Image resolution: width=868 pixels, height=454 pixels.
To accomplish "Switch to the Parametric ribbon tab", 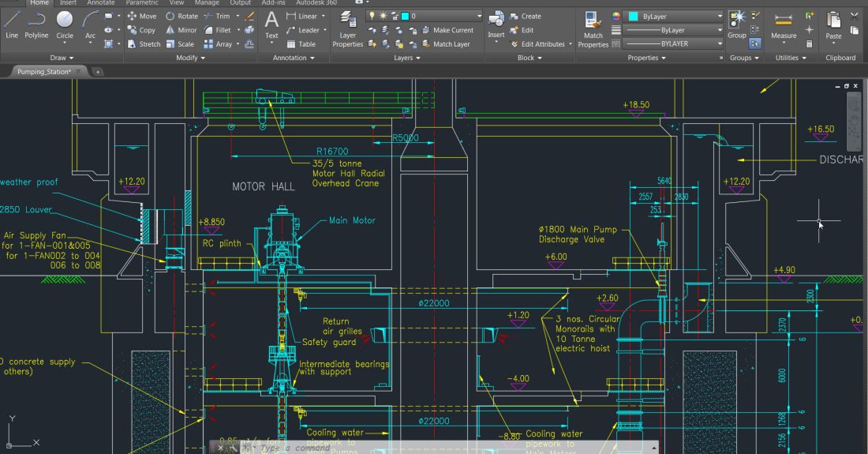I will 142,3.
